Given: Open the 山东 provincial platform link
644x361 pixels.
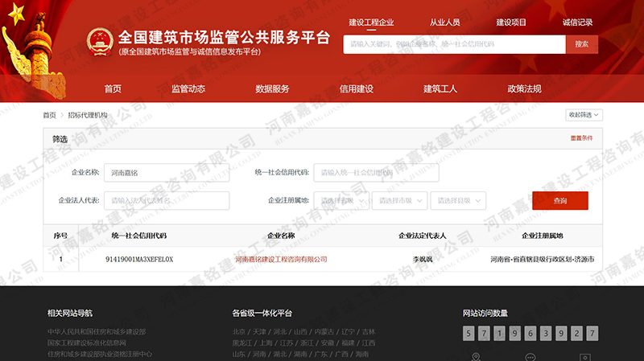Looking at the screenshot, I should [x=238, y=354].
